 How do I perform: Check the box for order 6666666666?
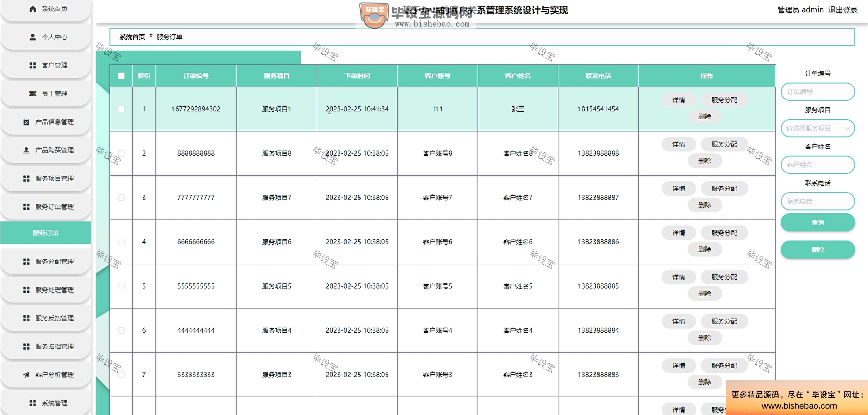click(x=121, y=242)
